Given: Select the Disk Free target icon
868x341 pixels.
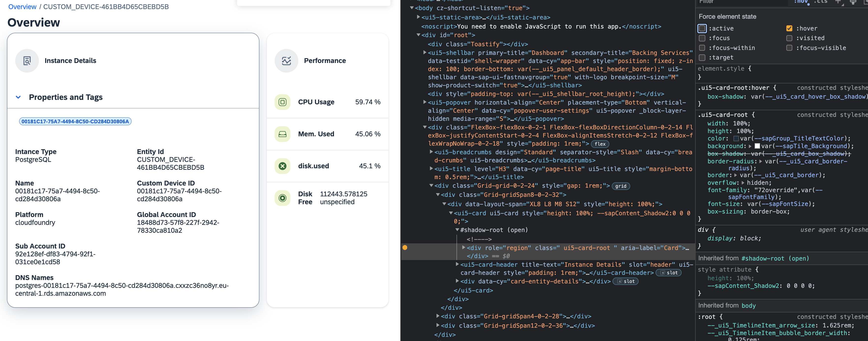Looking at the screenshot, I should pos(282,198).
